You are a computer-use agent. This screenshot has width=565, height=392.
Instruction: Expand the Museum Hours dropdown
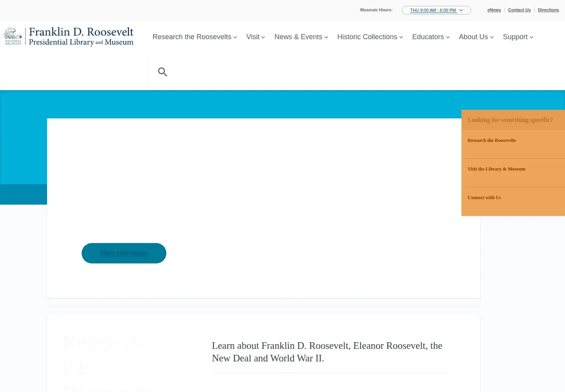(x=436, y=10)
